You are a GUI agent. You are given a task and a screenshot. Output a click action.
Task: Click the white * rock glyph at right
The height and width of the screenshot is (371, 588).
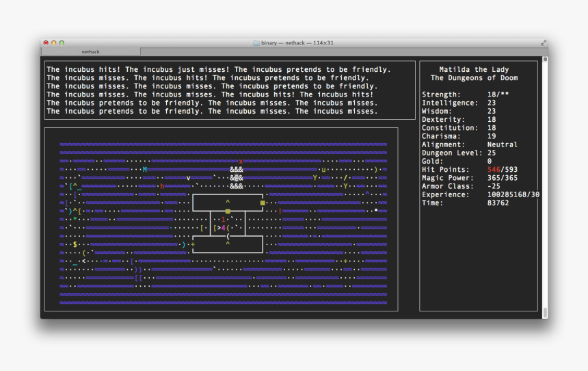click(376, 211)
